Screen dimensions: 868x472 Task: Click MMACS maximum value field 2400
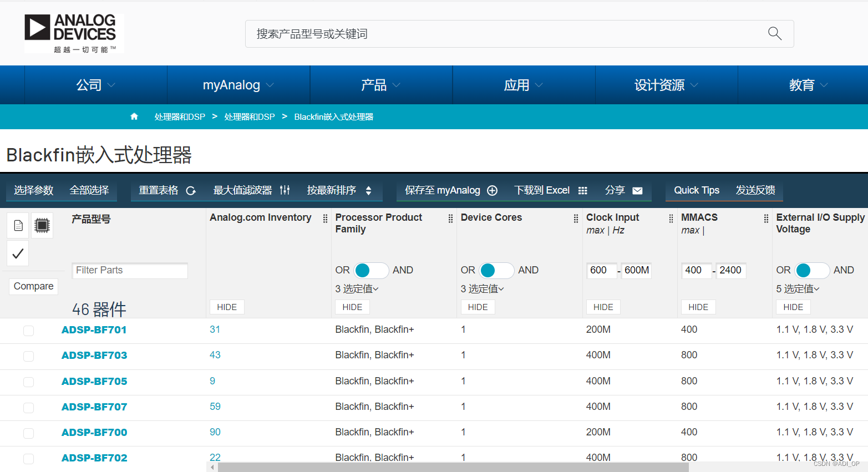click(731, 270)
